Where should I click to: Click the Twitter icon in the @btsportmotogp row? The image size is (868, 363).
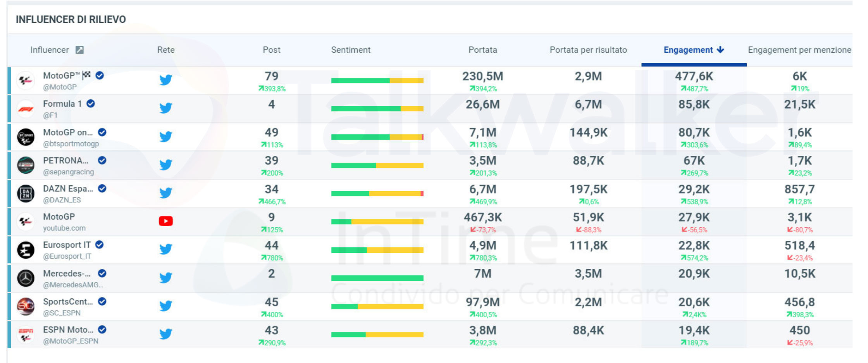[x=166, y=137]
